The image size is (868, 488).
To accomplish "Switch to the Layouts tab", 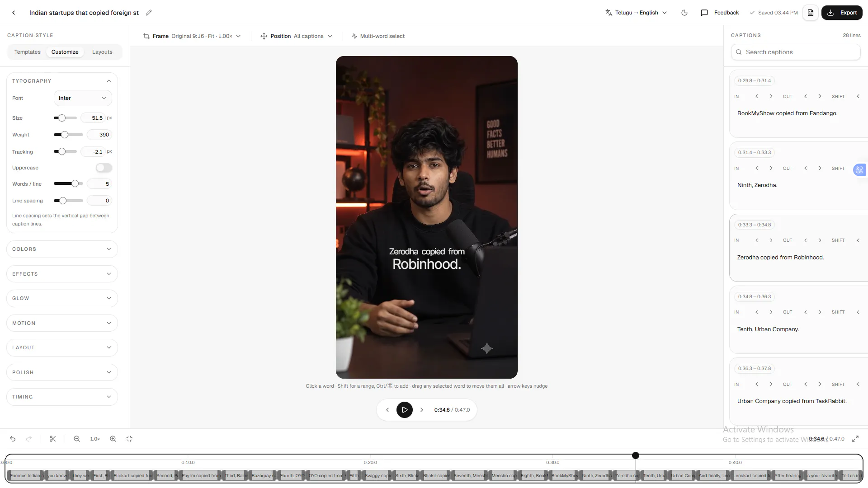I will tap(102, 52).
